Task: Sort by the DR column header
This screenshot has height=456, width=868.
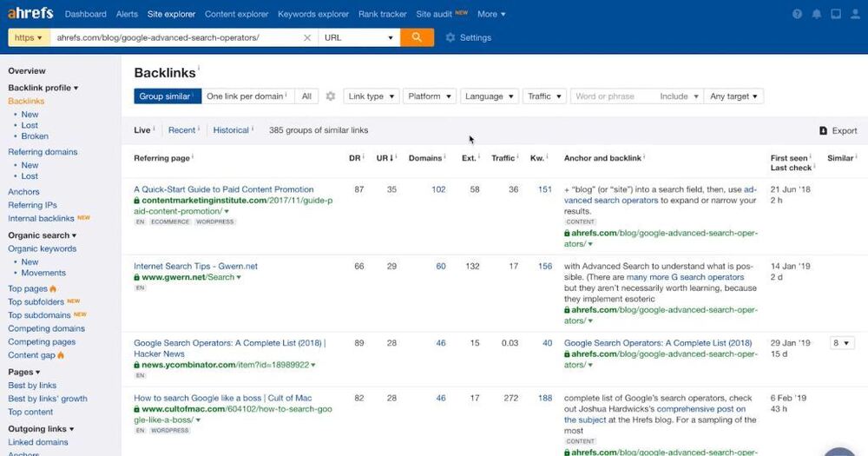Action: (x=355, y=158)
